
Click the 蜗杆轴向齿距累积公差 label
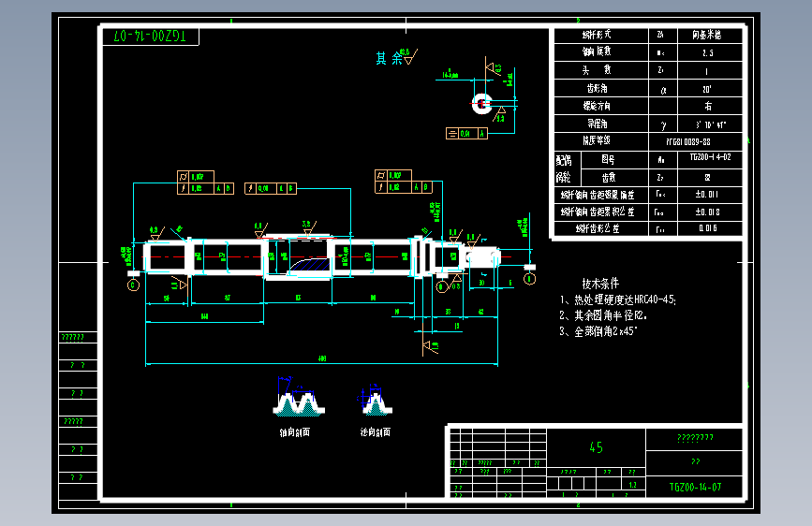(598, 212)
